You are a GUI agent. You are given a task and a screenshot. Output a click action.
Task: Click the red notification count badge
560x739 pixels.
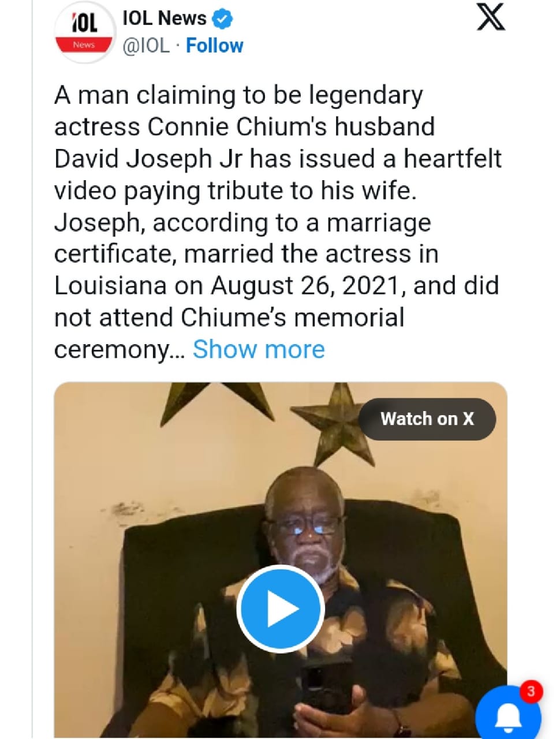(x=531, y=691)
